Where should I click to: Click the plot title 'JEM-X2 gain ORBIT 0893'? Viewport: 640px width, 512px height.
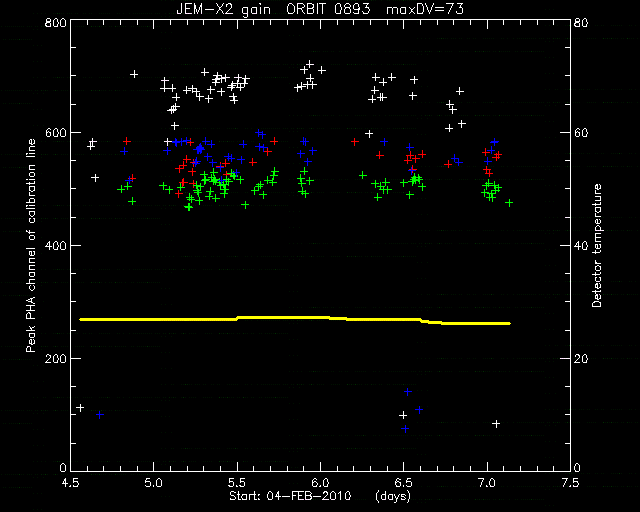tap(273, 9)
